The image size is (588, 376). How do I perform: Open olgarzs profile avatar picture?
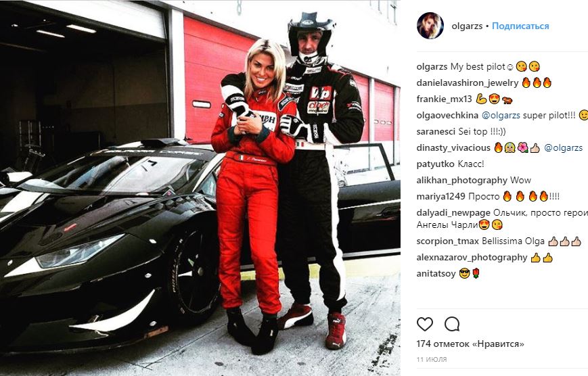(430, 26)
